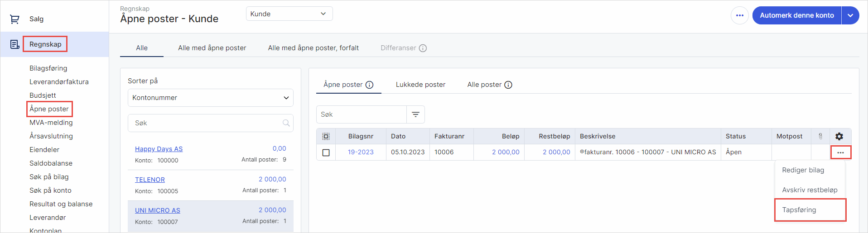This screenshot has width=868, height=233.
Task: Click info icon beside Differanser tab
Action: click(x=423, y=48)
